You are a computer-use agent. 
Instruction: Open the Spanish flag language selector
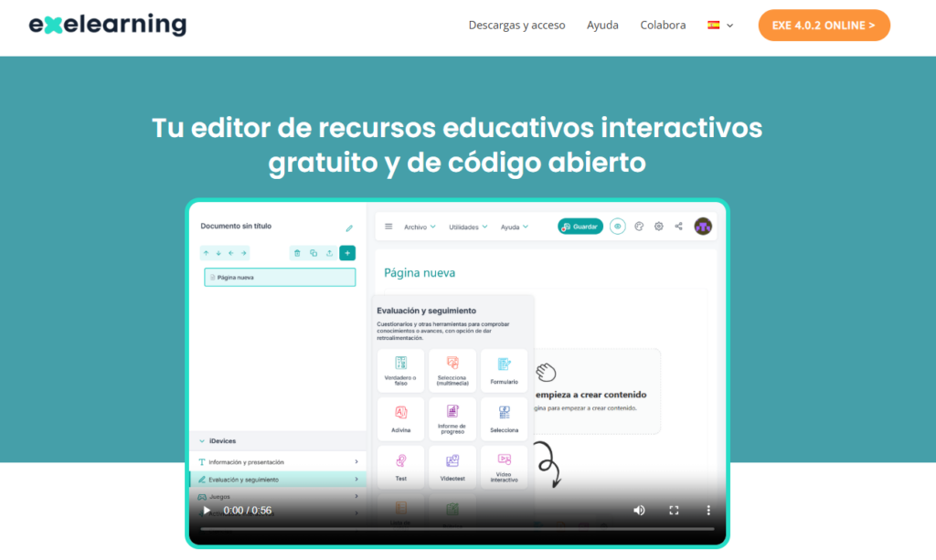pyautogui.click(x=720, y=25)
